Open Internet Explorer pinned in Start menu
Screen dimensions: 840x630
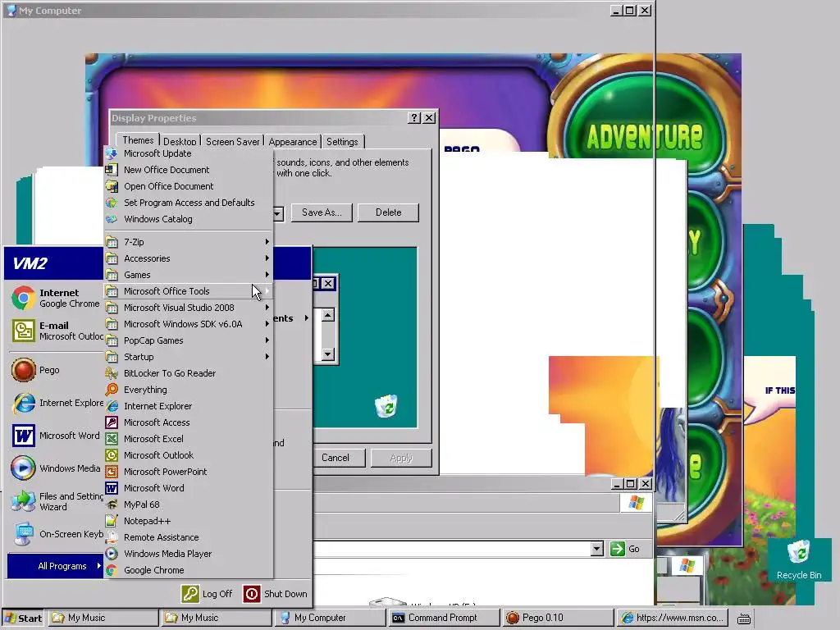coord(56,403)
